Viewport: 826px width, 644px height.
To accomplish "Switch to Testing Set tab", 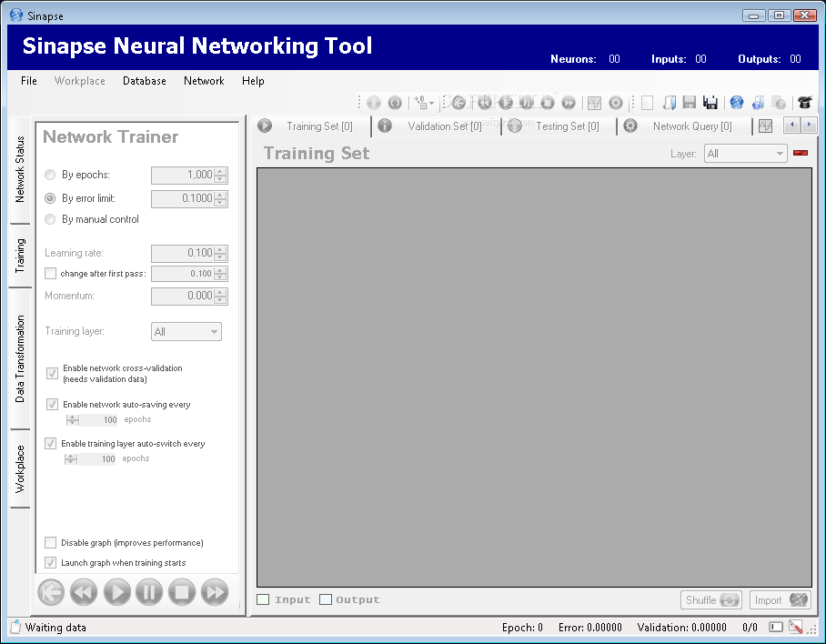I will tap(559, 126).
